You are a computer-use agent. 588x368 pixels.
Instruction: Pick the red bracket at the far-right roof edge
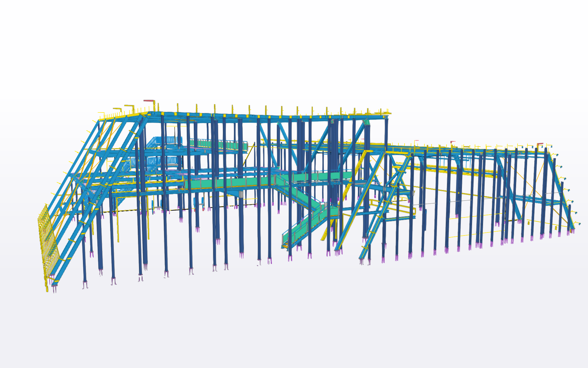(x=540, y=144)
